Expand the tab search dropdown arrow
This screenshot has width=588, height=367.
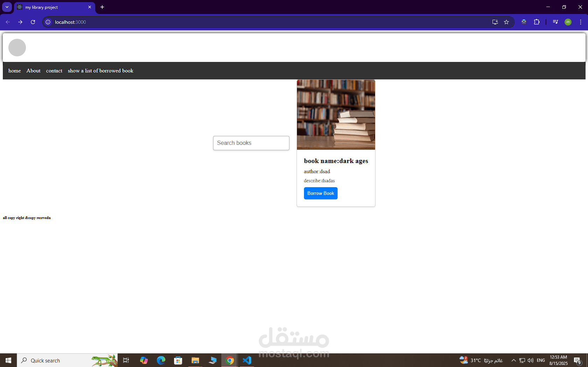pos(7,7)
